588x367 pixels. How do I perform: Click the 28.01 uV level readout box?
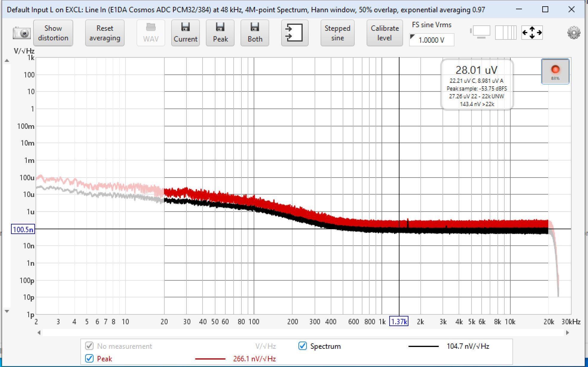[477, 85]
